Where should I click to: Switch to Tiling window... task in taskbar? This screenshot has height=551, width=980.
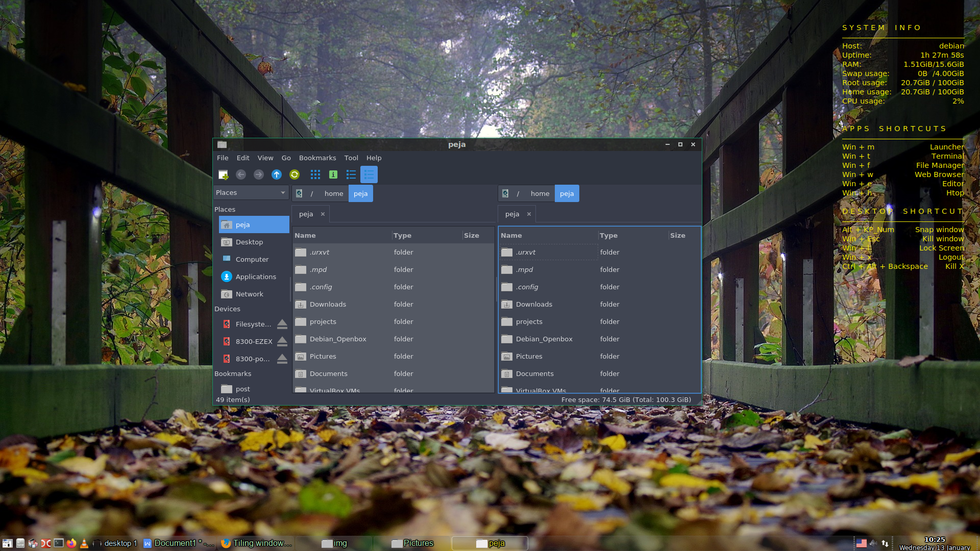click(x=257, y=543)
